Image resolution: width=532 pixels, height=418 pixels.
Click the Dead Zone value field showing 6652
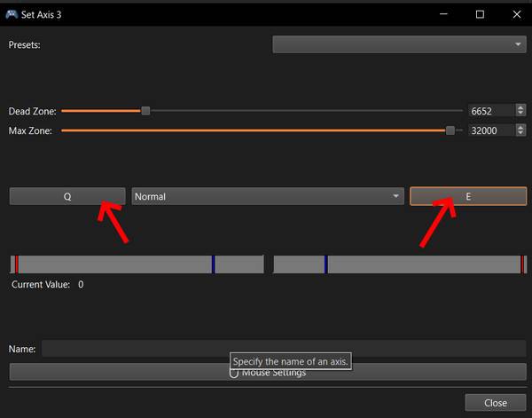[491, 111]
